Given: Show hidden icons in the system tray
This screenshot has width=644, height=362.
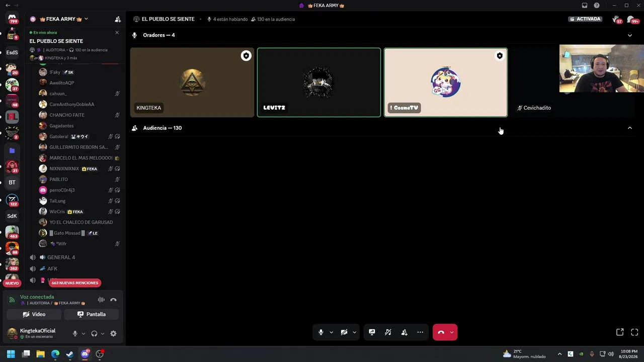Looking at the screenshot, I should [559, 354].
